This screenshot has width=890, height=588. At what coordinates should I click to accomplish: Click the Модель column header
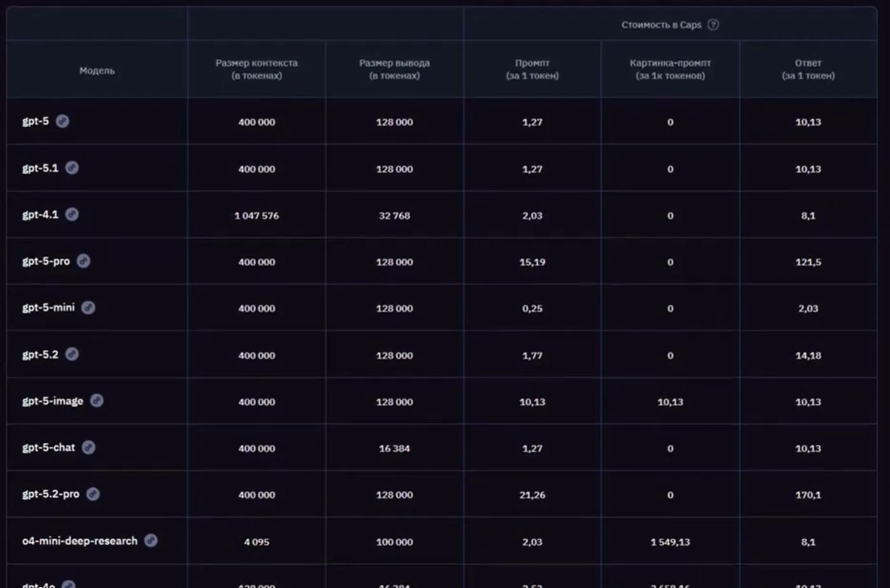pyautogui.click(x=97, y=71)
